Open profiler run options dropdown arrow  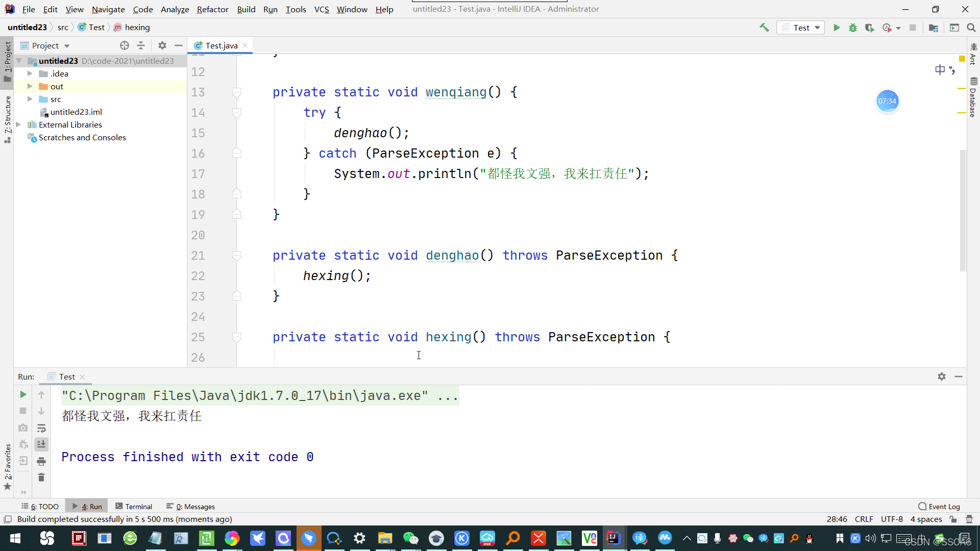click(898, 28)
